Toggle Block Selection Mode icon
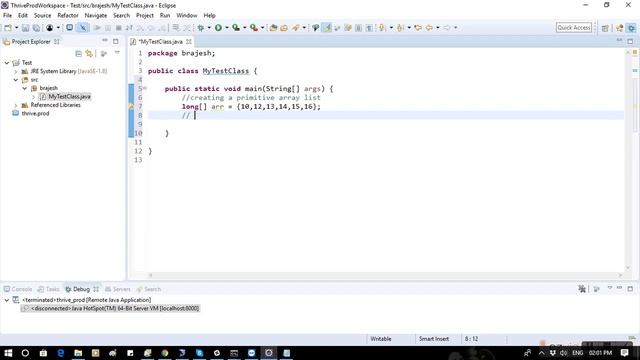 tap(358, 28)
